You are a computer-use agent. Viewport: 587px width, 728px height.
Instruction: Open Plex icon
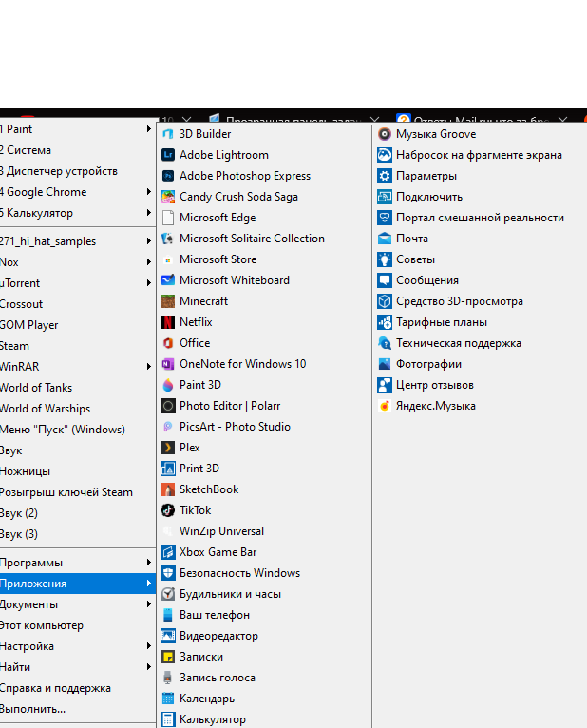tap(167, 448)
